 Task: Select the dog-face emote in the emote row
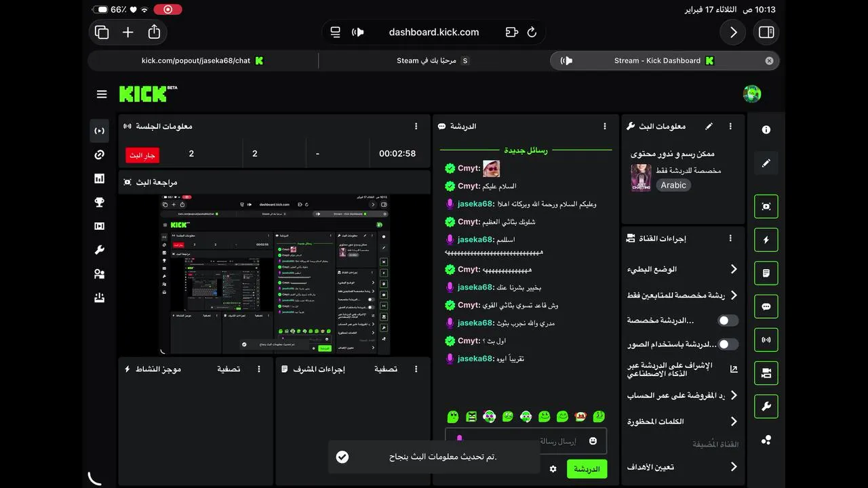pyautogui.click(x=580, y=416)
